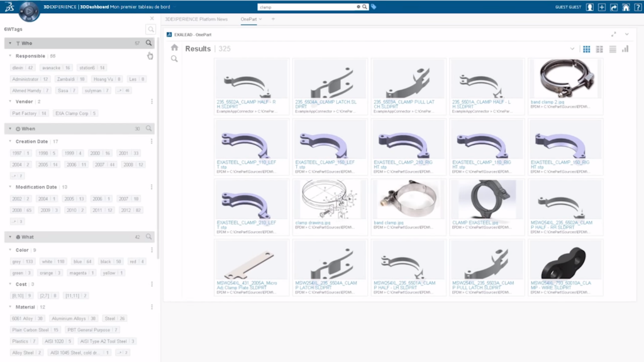Click the OnePart home icon
Image resolution: width=644 pixels, height=362 pixels.
[175, 48]
